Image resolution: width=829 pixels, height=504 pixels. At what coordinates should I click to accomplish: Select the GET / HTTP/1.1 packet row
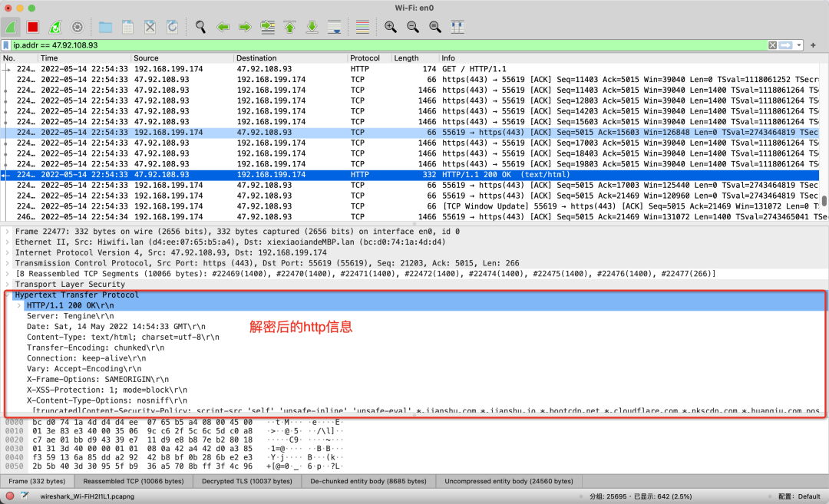(410, 69)
